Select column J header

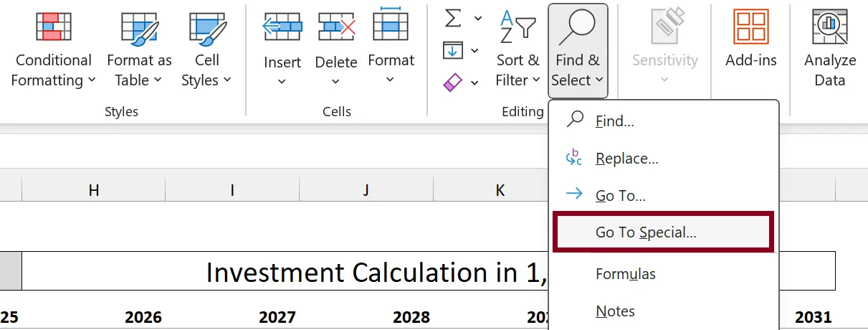pos(366,189)
